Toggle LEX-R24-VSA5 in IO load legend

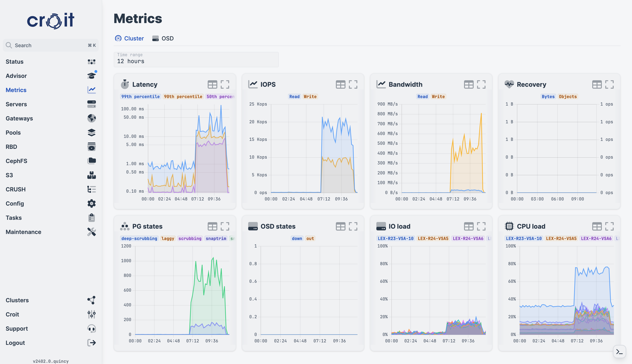(433, 239)
